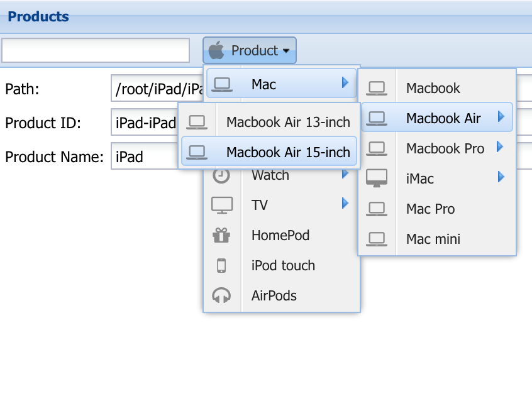Expand the TV submenu arrow
Viewport: 532px width, 401px height.
pos(345,203)
